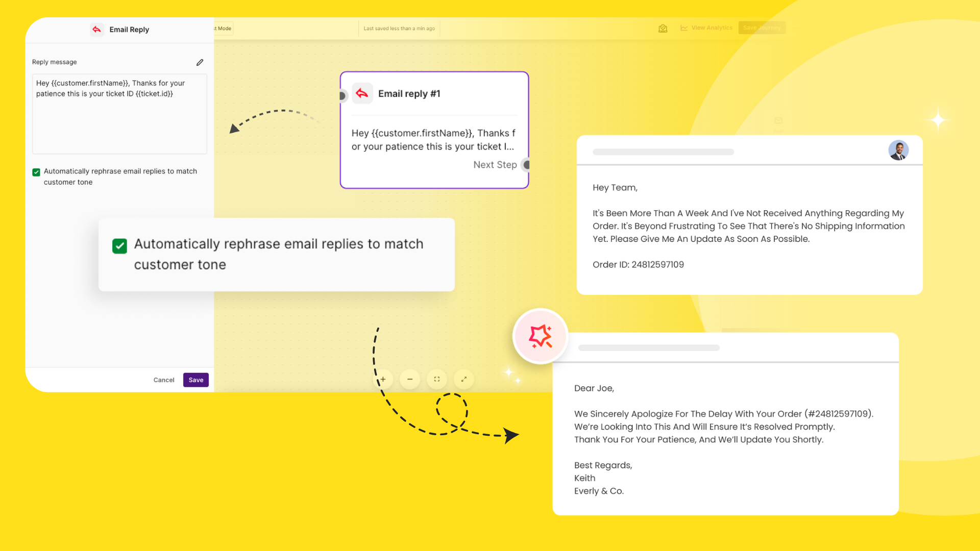Save the Email Reply configuration
Viewport: 980px width, 551px height.
[x=196, y=380]
